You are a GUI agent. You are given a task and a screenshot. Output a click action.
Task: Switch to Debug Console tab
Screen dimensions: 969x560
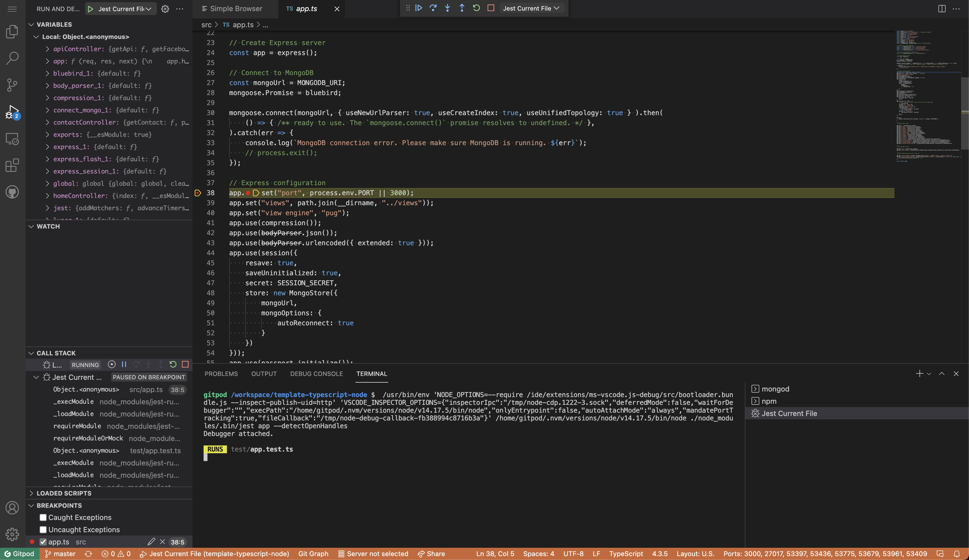pyautogui.click(x=316, y=374)
